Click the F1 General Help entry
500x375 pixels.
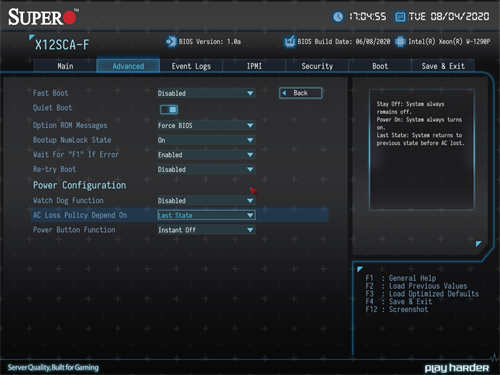401,278
